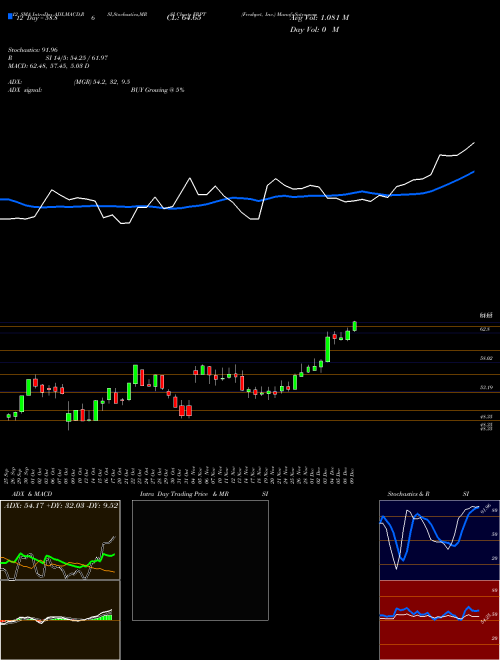Click the blue Stochastics chart panel
Screen dimensions: 500x660
pos(439,540)
